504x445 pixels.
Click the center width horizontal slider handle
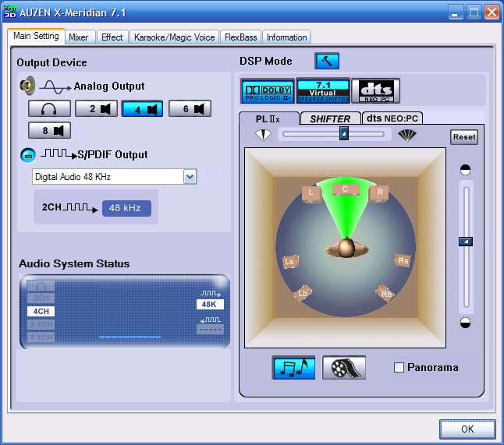coord(344,133)
